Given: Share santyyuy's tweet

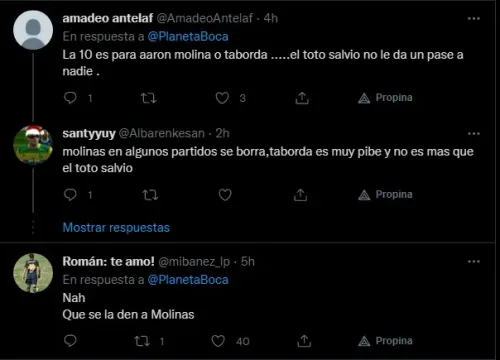Looking at the screenshot, I should (300, 195).
